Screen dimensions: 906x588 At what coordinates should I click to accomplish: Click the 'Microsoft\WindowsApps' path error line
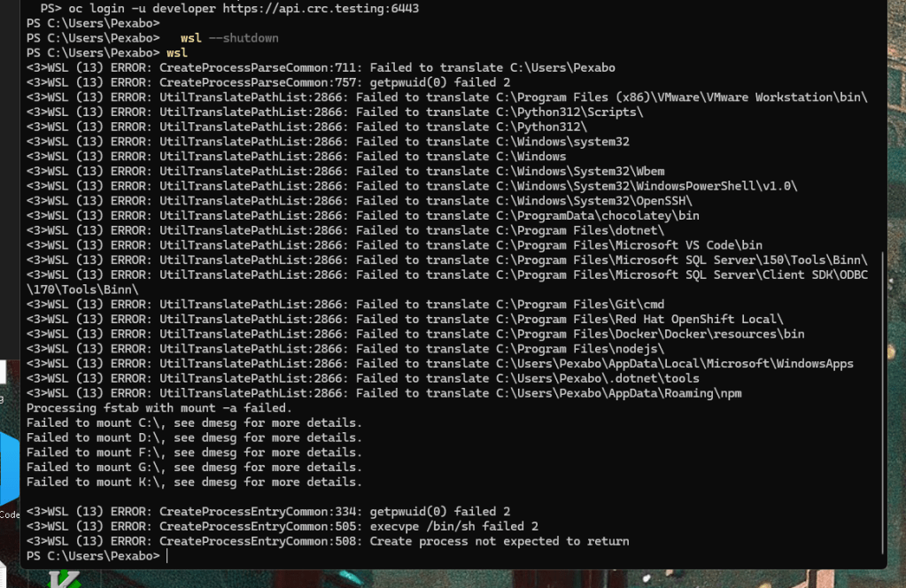tap(439, 364)
